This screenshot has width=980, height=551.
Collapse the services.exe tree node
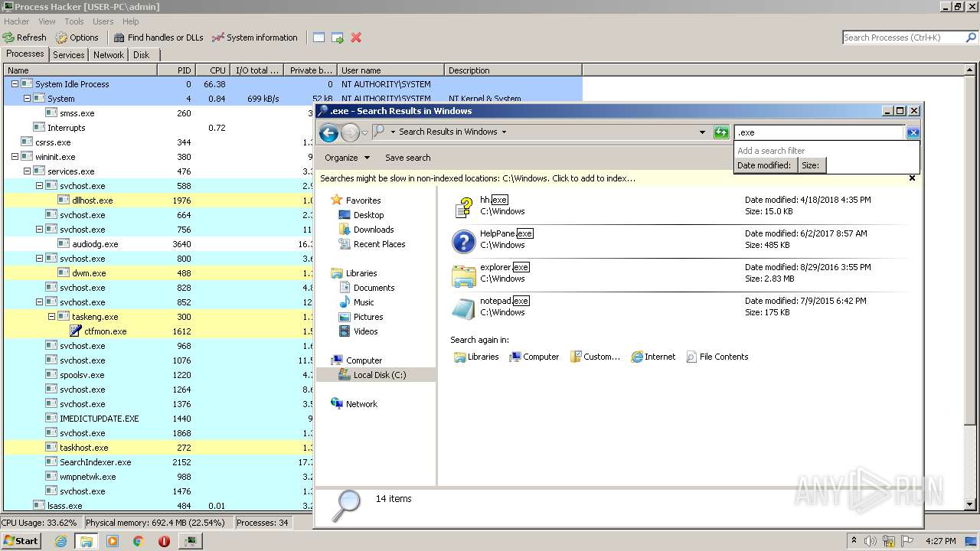coord(27,171)
